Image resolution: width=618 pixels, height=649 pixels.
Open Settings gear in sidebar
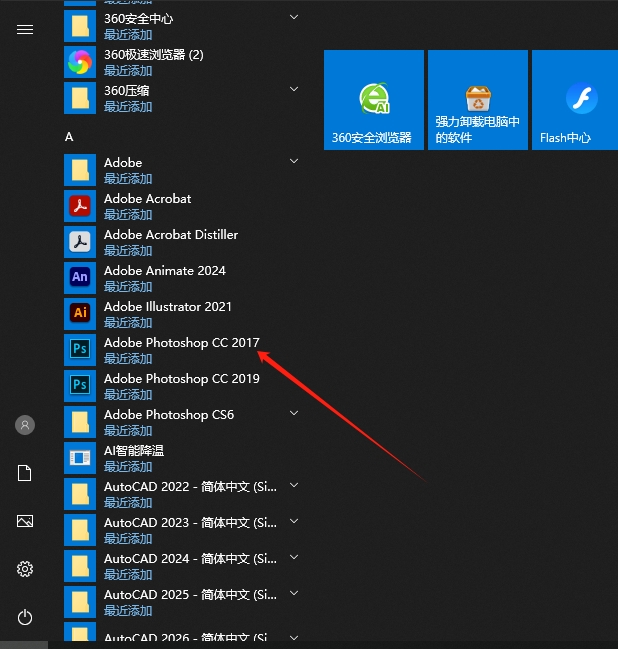[25, 569]
